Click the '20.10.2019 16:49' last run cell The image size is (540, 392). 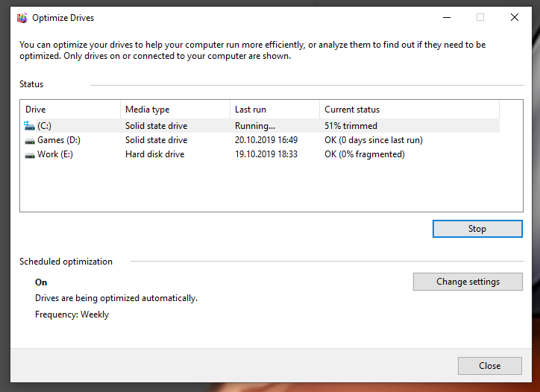(266, 140)
